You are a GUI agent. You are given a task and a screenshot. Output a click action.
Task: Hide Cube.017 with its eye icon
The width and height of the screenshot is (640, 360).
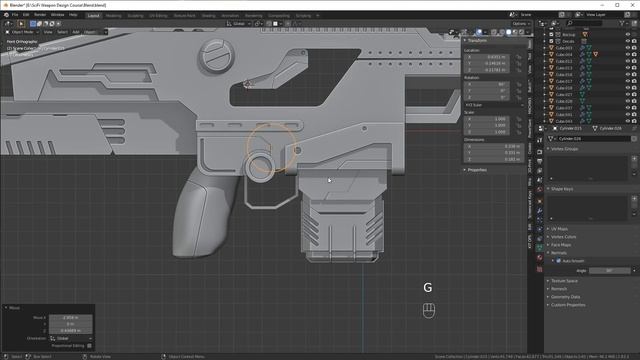click(x=628, y=81)
